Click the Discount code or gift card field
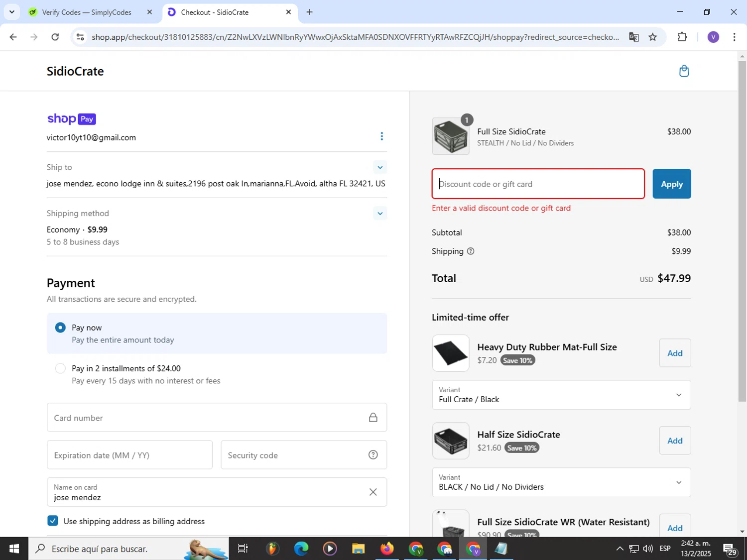The image size is (747, 560). [x=538, y=184]
